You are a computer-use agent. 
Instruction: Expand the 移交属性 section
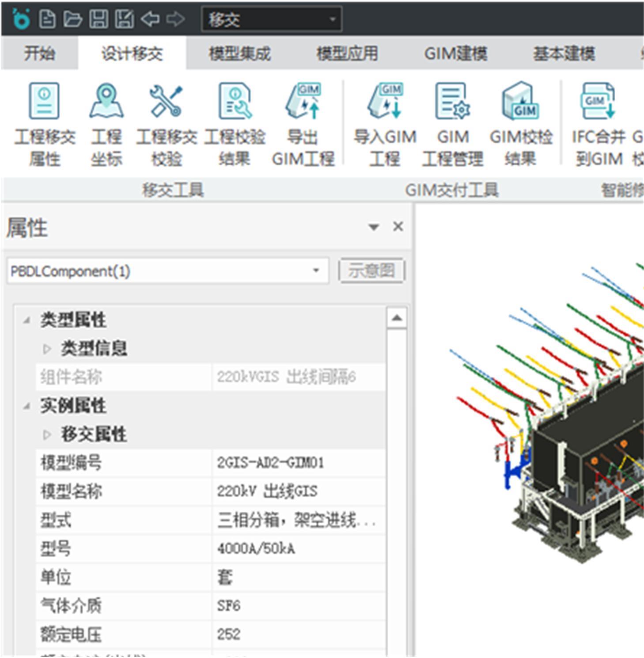pos(47,434)
